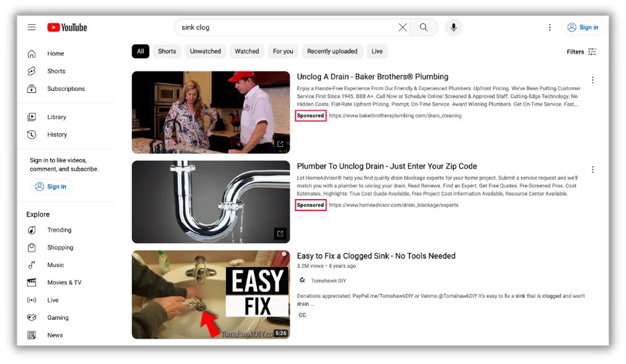Click the HomeAdvisor ad description text

click(x=437, y=186)
